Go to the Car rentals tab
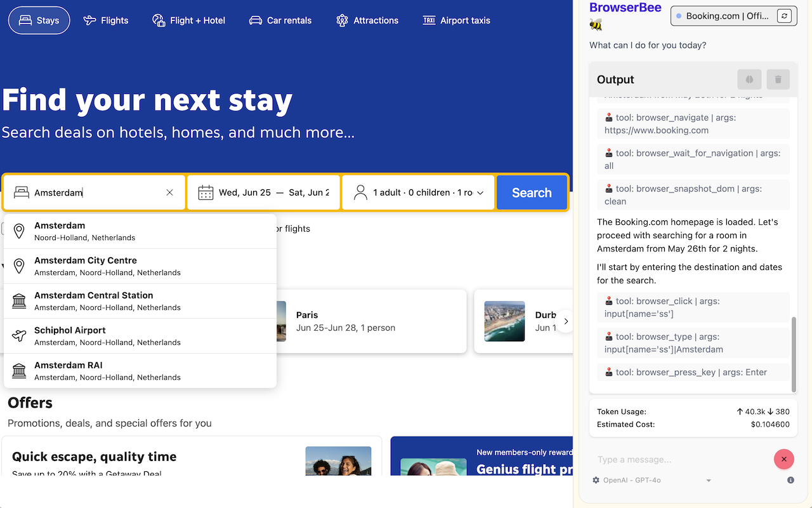812x508 pixels. click(x=280, y=20)
